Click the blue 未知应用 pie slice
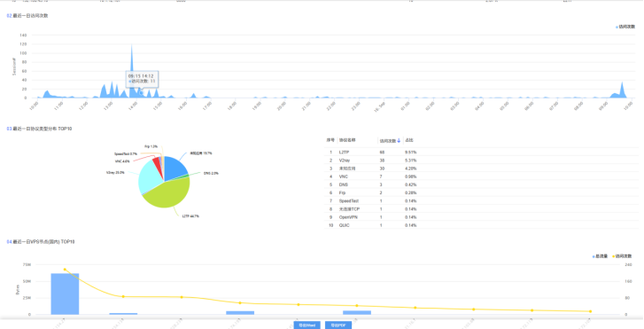Viewport: 644px width, 329px height. (x=175, y=168)
